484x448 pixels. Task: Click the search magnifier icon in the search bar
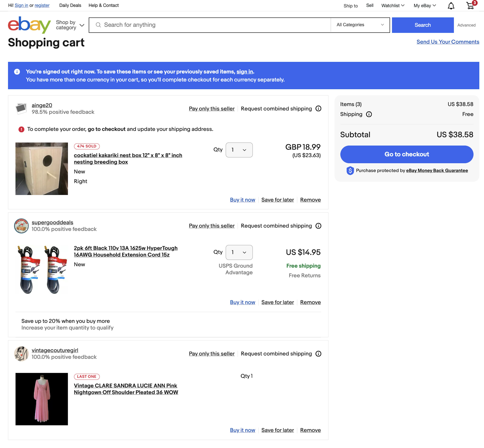pos(98,25)
